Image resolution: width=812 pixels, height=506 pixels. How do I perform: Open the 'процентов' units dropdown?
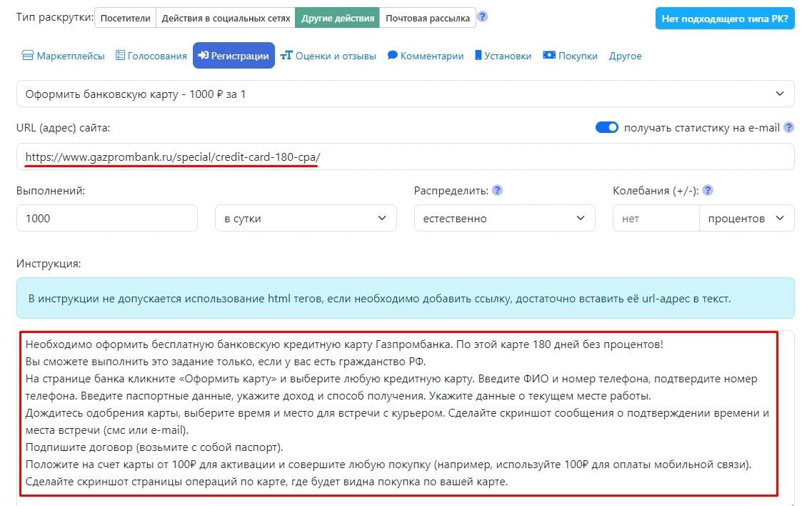click(x=746, y=219)
